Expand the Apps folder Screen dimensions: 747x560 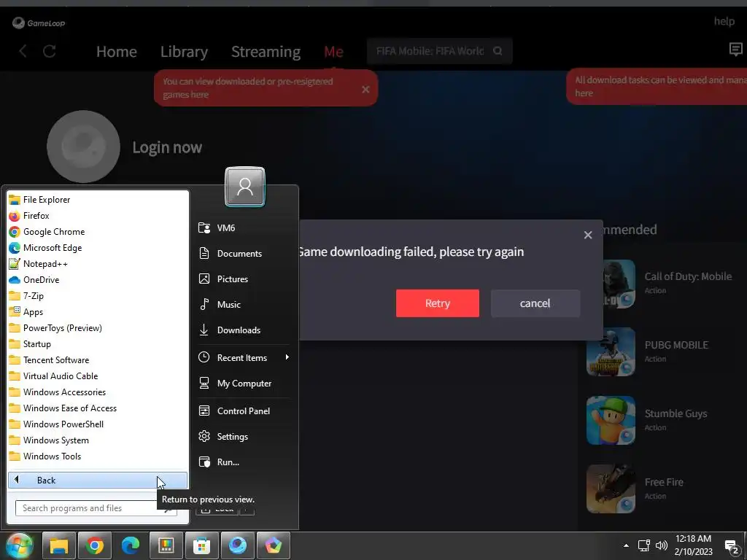(98, 312)
